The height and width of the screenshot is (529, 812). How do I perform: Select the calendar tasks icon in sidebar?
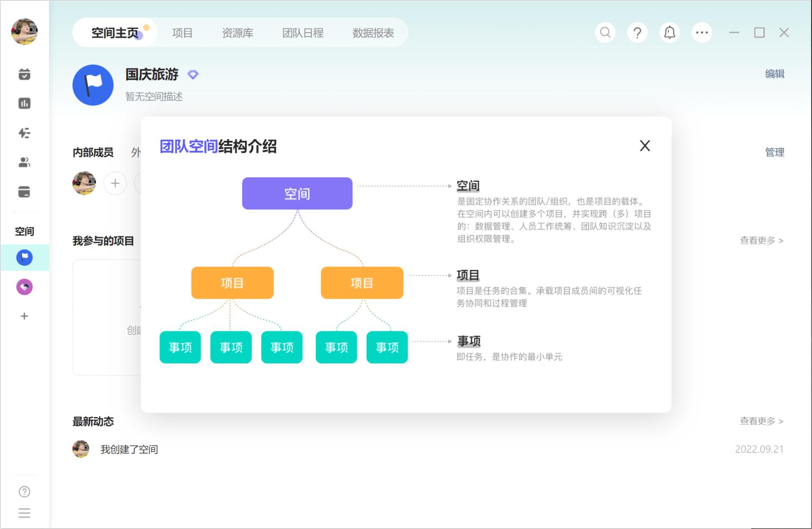(25, 74)
